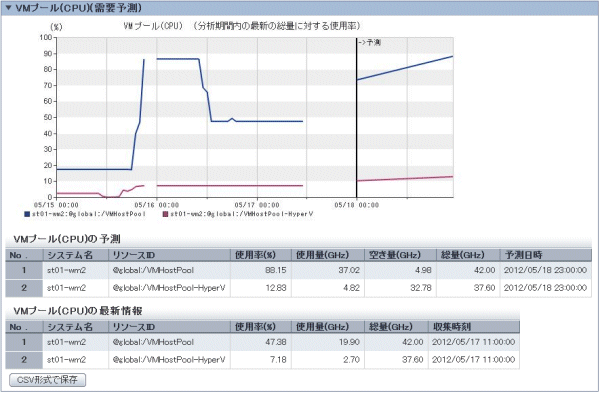Click forecast date 2012/05/18 23:00:00 in row 1

point(545,270)
